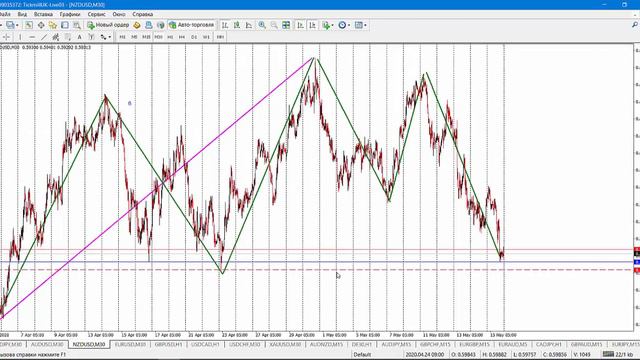Open MetaEditor with the yellow diamond icon
640x360 pixels.
pyautogui.click(x=137, y=25)
